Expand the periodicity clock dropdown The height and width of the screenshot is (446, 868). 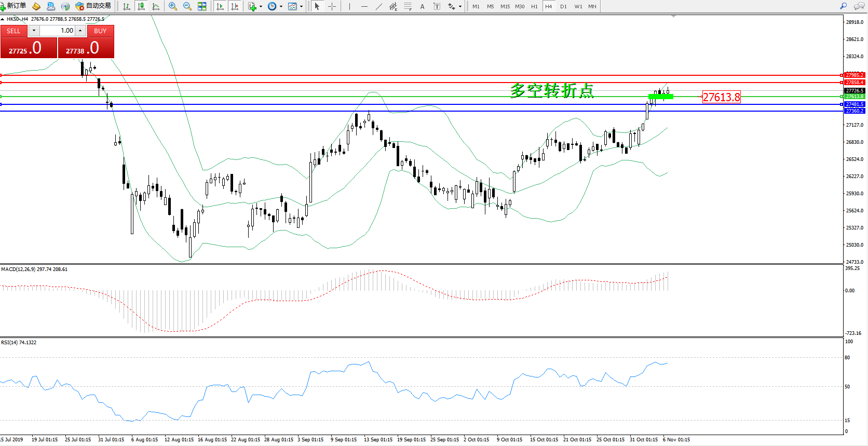click(281, 6)
